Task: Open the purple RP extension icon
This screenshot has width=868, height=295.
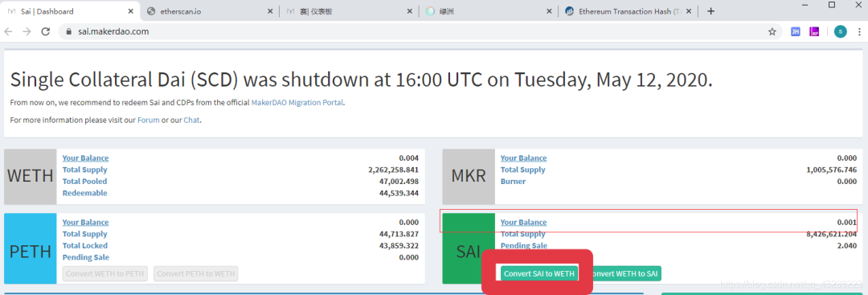Action: [814, 31]
